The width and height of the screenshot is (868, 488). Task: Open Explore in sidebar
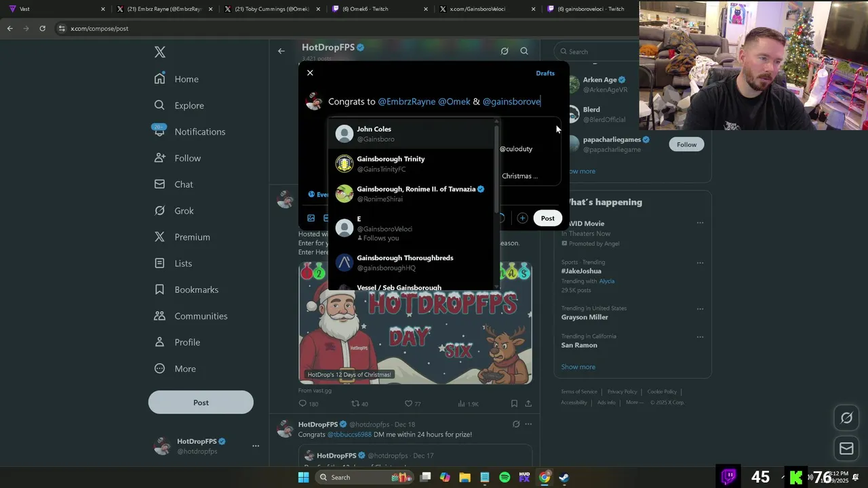click(x=179, y=105)
